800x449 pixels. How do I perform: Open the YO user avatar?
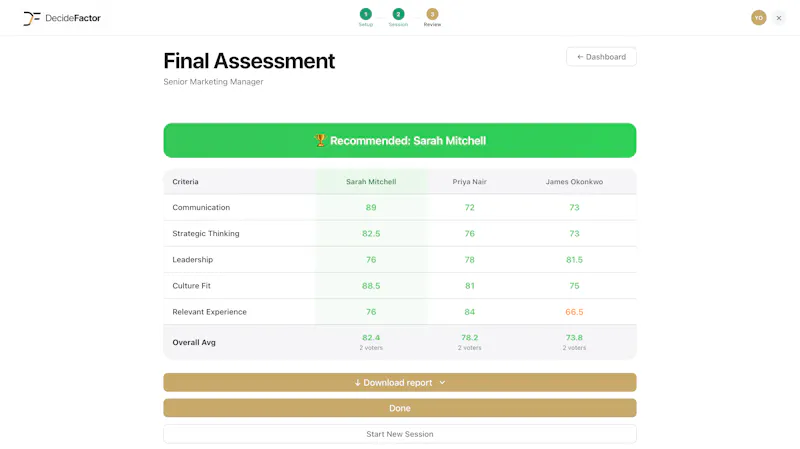[x=759, y=18]
